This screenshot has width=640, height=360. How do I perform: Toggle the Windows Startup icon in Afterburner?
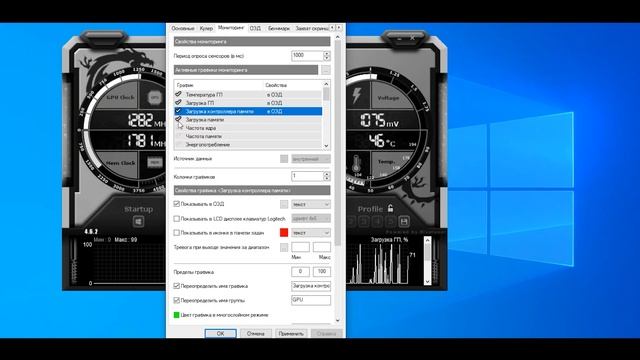[x=138, y=222]
